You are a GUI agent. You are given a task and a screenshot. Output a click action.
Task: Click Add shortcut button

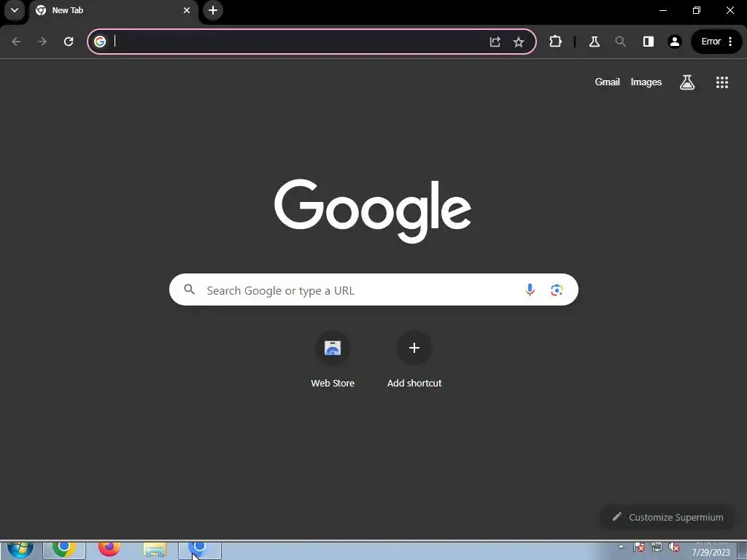pos(414,359)
